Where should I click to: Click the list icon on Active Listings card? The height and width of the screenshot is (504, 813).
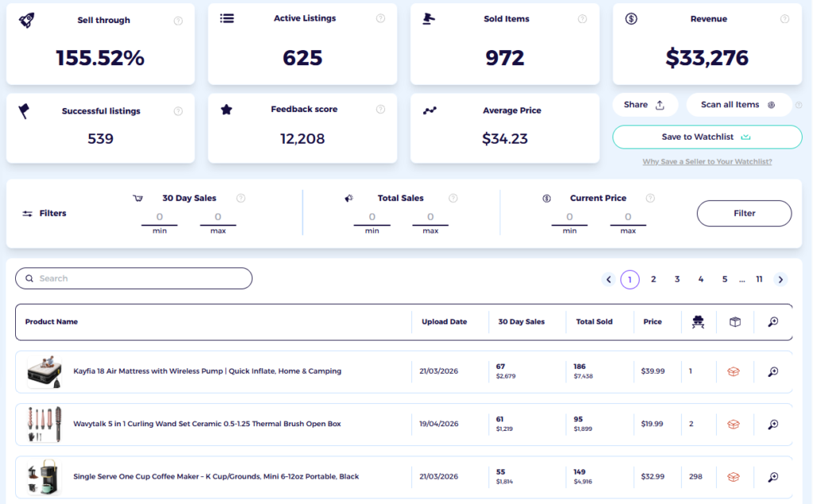tap(226, 19)
